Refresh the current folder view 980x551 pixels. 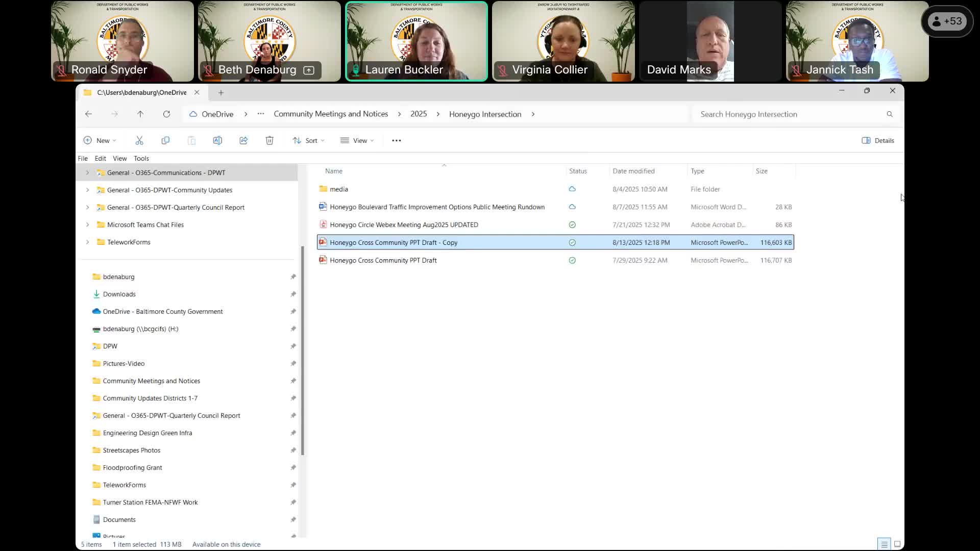166,114
